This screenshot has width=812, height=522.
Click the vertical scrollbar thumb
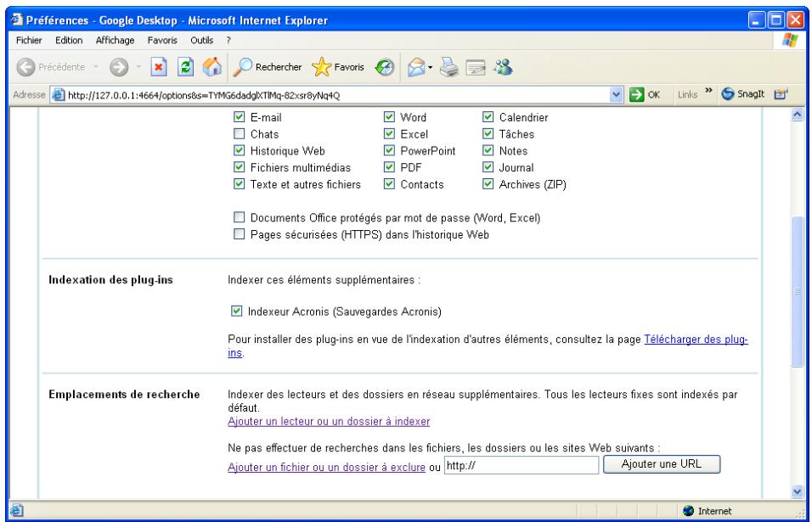click(798, 292)
